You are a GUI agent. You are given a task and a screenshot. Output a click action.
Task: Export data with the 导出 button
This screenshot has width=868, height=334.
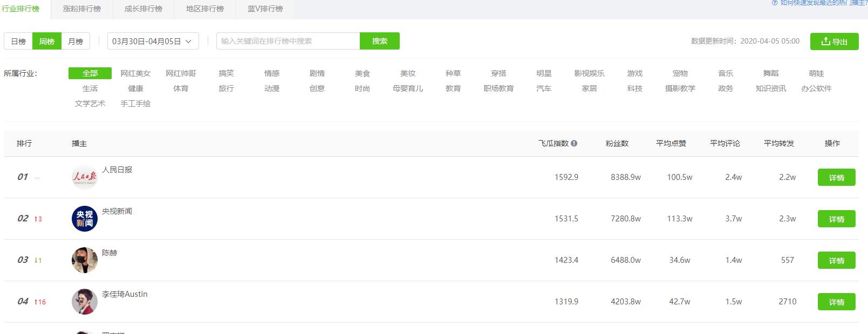[x=835, y=41]
